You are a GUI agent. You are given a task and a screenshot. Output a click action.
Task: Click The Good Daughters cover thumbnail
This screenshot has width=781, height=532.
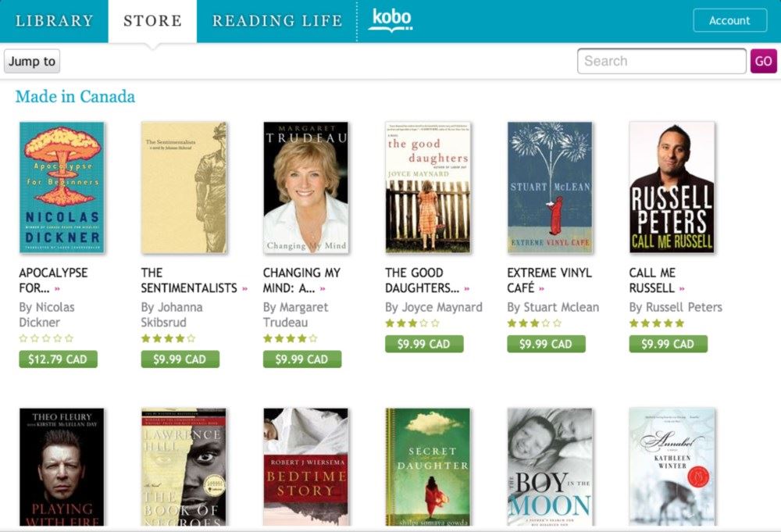pyautogui.click(x=428, y=187)
